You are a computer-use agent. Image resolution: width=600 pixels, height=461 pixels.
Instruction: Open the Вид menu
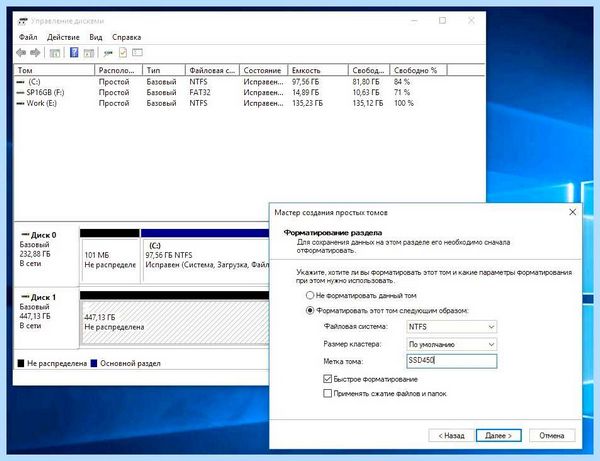click(96, 37)
